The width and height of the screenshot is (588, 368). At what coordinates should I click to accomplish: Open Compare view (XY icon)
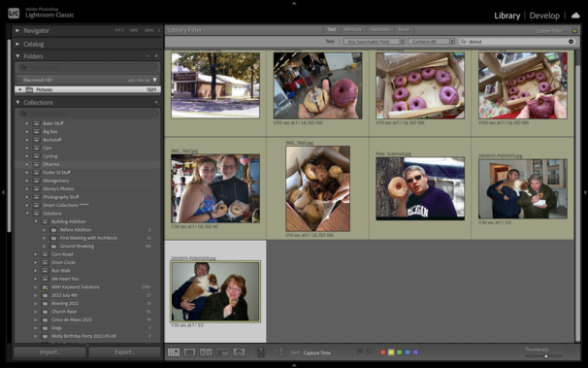pyautogui.click(x=206, y=352)
